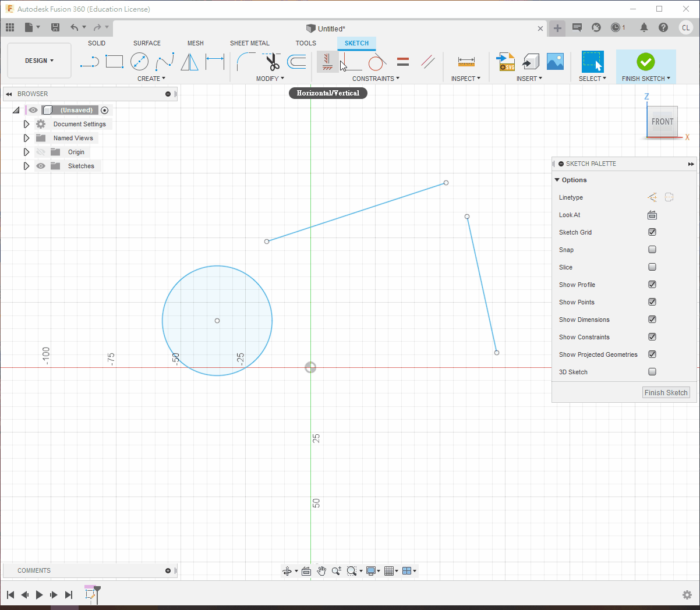
Task: Enable the Snap checkbox
Action: click(x=652, y=249)
